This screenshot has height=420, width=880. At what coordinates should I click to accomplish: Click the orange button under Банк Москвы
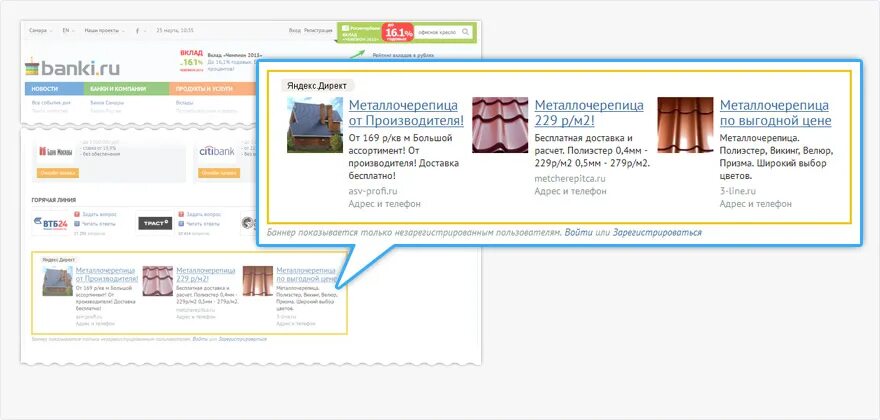point(58,173)
